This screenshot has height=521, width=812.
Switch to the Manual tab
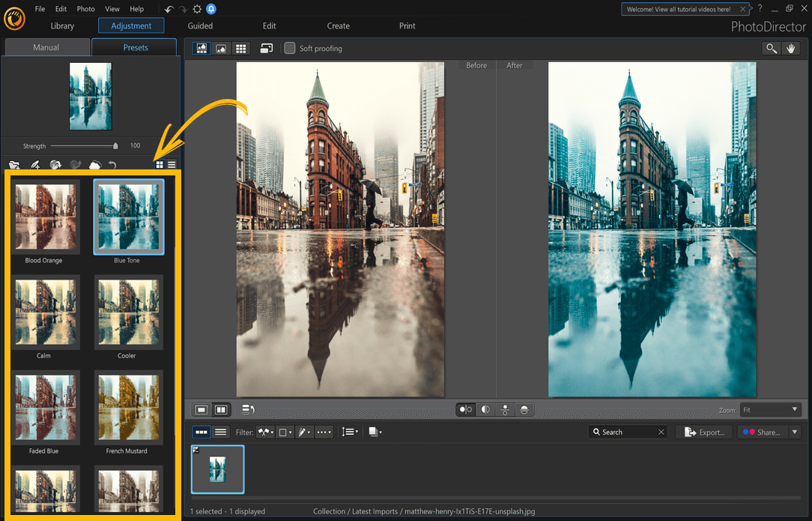click(x=46, y=46)
